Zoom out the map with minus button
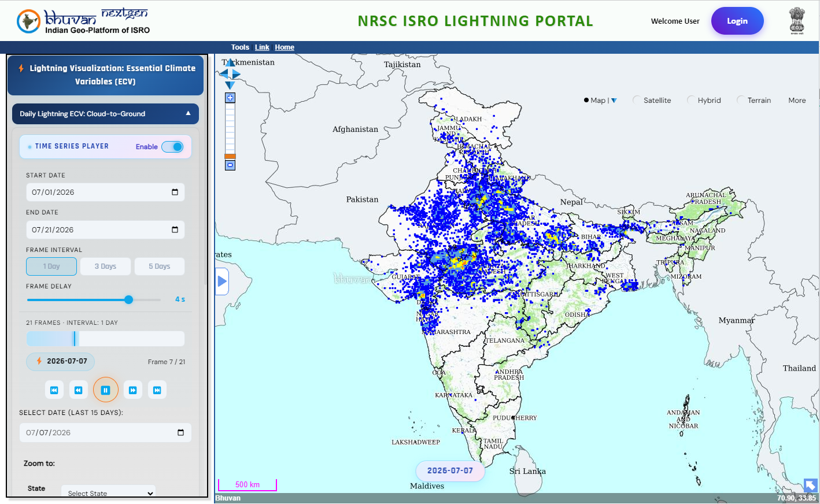The height and width of the screenshot is (504, 820). coord(230,165)
